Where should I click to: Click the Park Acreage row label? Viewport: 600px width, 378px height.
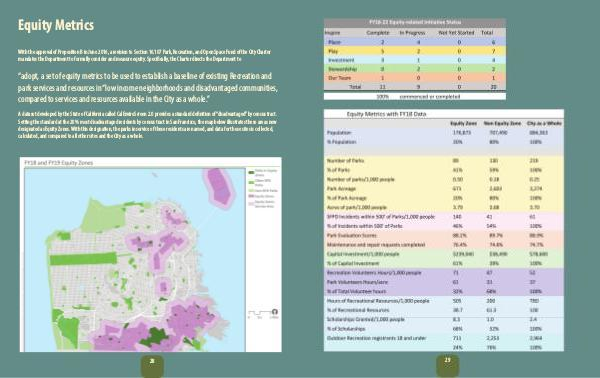pos(341,189)
